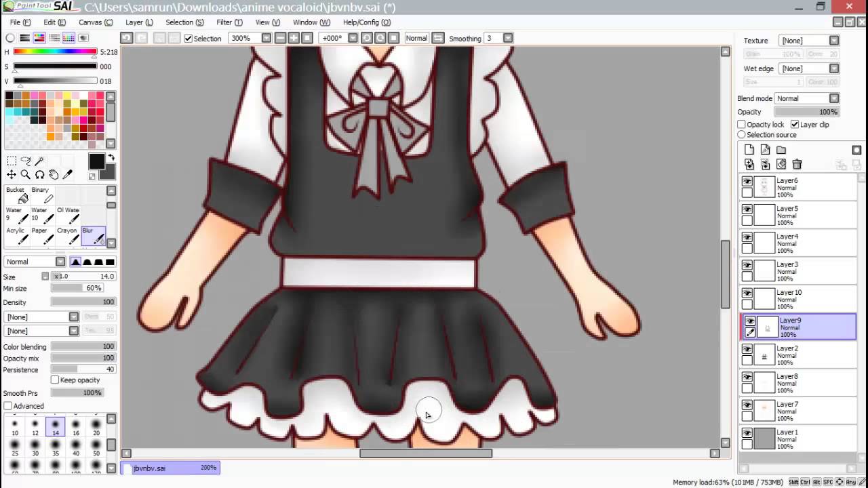
Task: Create a new linework layer
Action: coord(765,150)
